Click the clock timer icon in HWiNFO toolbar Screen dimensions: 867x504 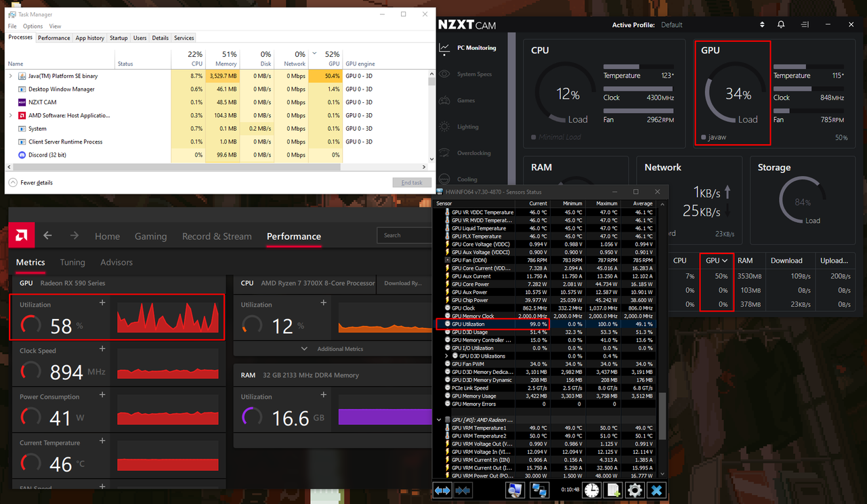click(591, 489)
